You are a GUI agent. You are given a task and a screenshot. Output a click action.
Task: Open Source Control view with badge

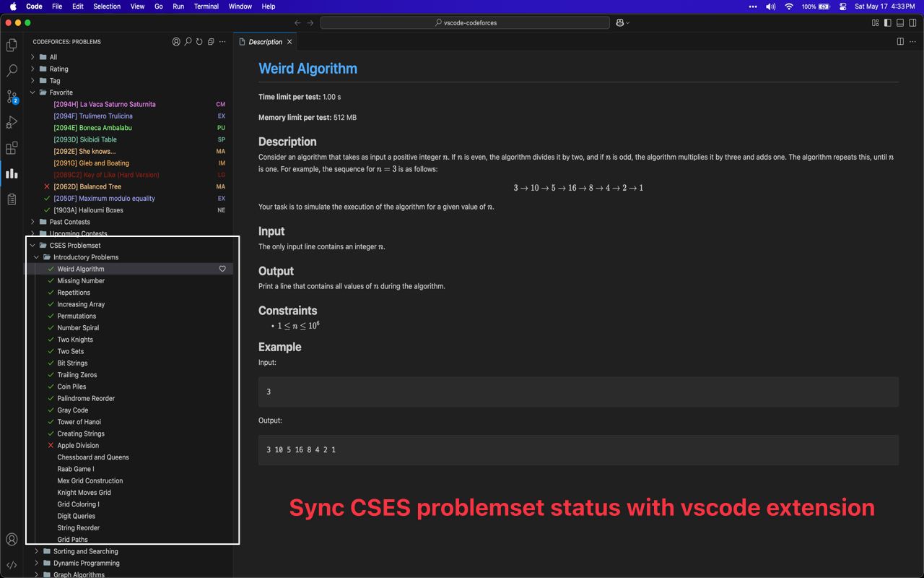[x=12, y=97]
